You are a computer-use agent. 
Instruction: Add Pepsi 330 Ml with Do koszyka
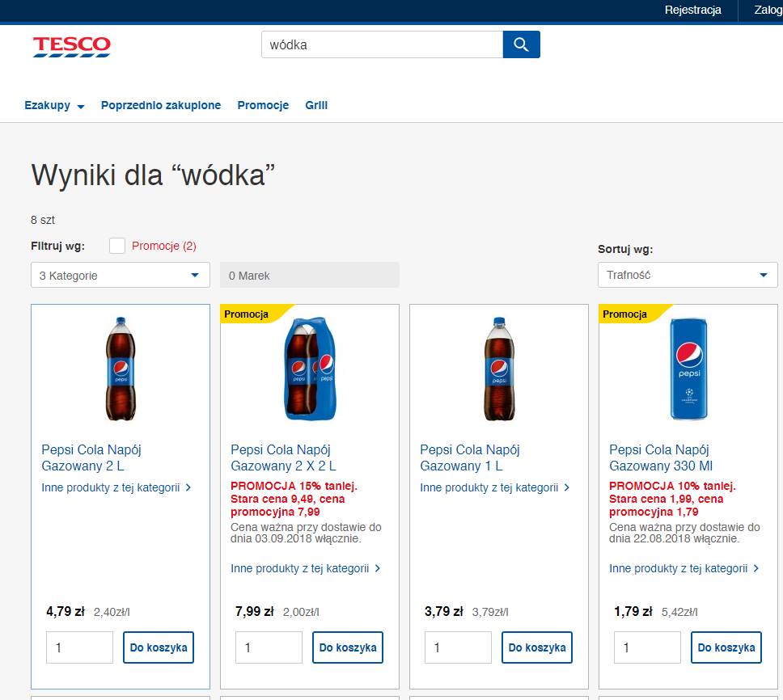[726, 647]
